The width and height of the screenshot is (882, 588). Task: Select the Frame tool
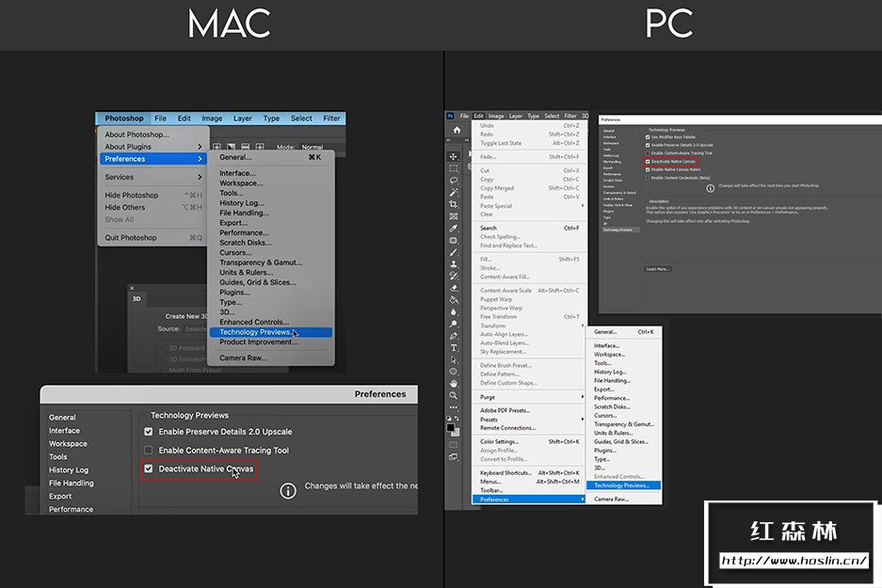point(454,216)
